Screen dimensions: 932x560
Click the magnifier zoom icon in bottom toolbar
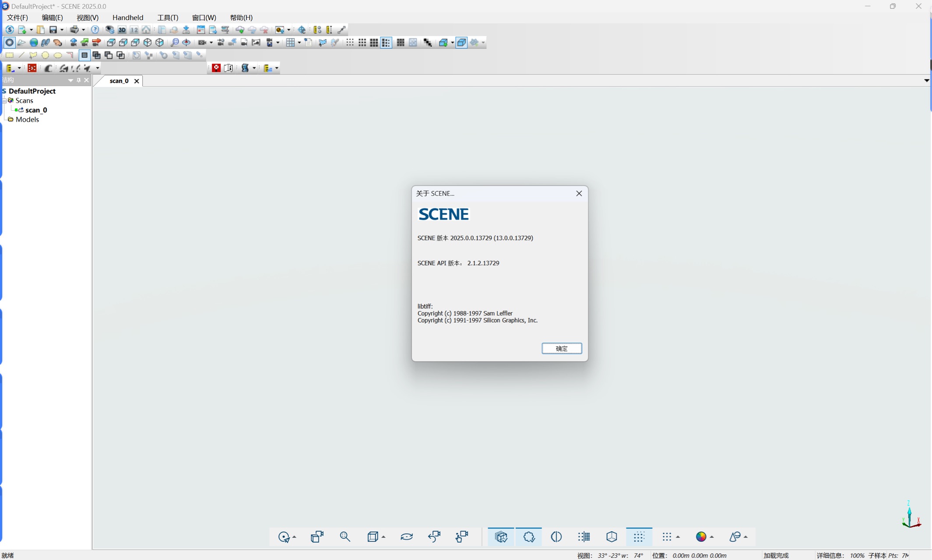[x=345, y=537]
